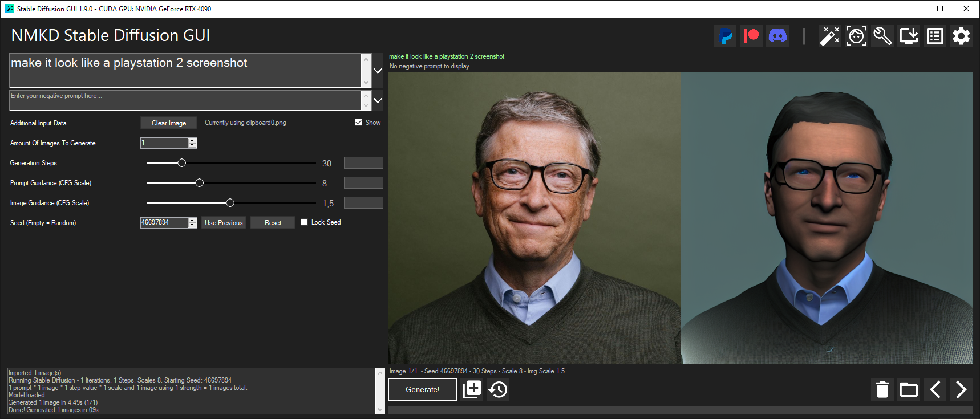This screenshot has height=419, width=980.
Task: Click the negative prompt input field
Action: pyautogui.click(x=185, y=100)
